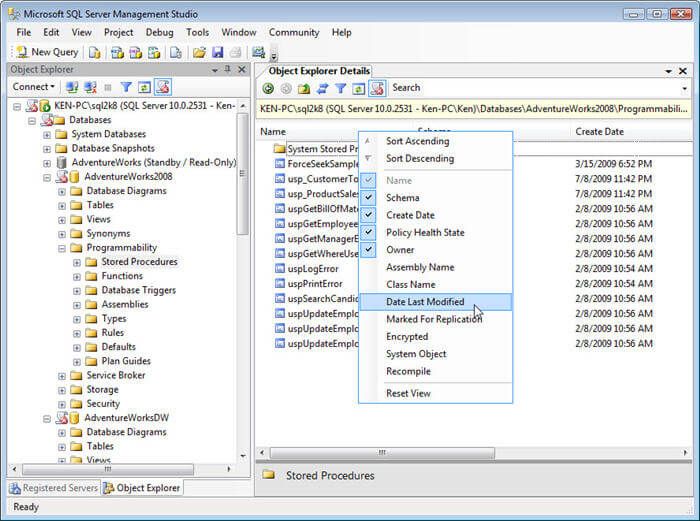Switch to the Registered Servers tab

pos(54,488)
